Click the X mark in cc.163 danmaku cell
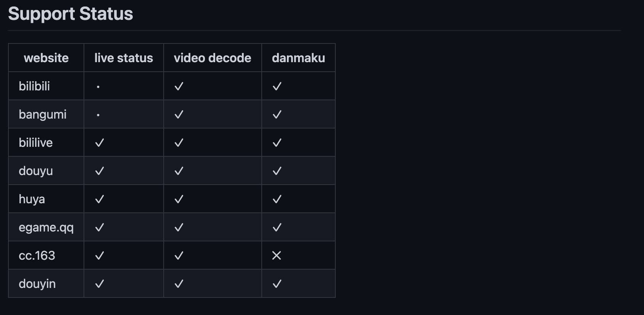This screenshot has width=644, height=315. (x=277, y=256)
